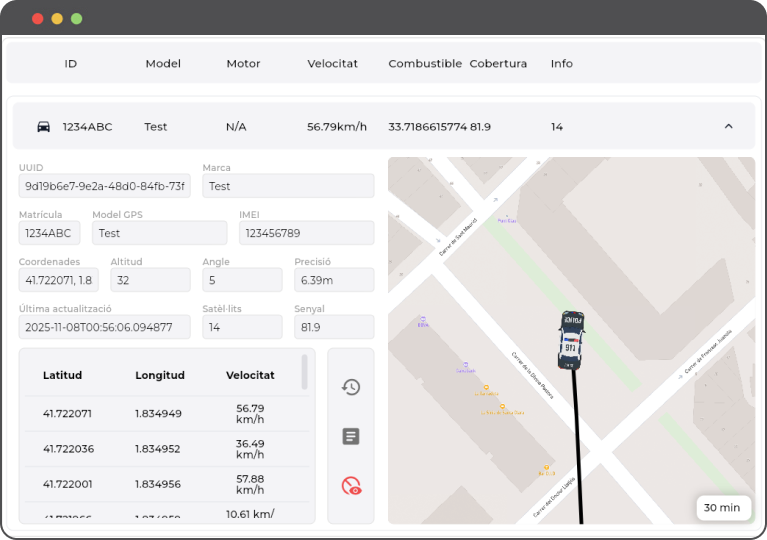Click the Última actualització timestamp field

[x=105, y=327]
